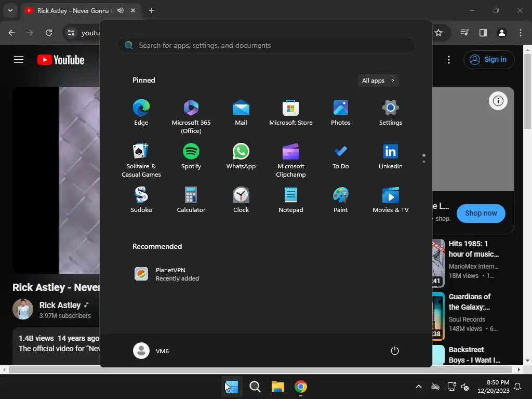Open the clock and date flyout
This screenshot has height=399, width=532.
[494, 387]
